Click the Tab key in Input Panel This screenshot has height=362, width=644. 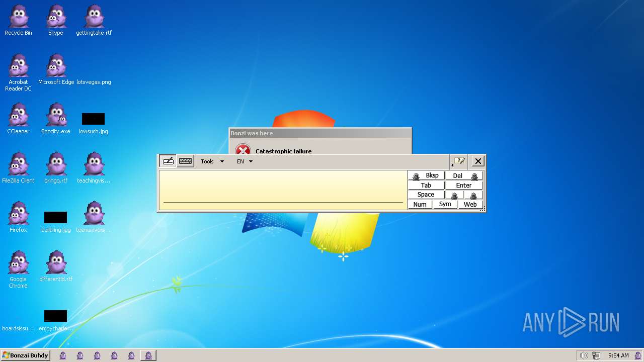[x=426, y=185]
